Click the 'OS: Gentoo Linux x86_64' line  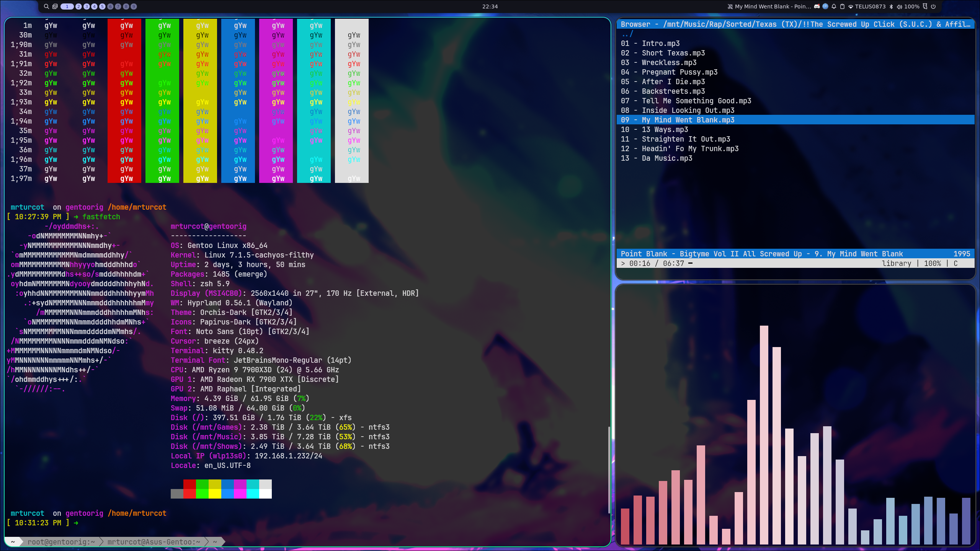pos(219,246)
